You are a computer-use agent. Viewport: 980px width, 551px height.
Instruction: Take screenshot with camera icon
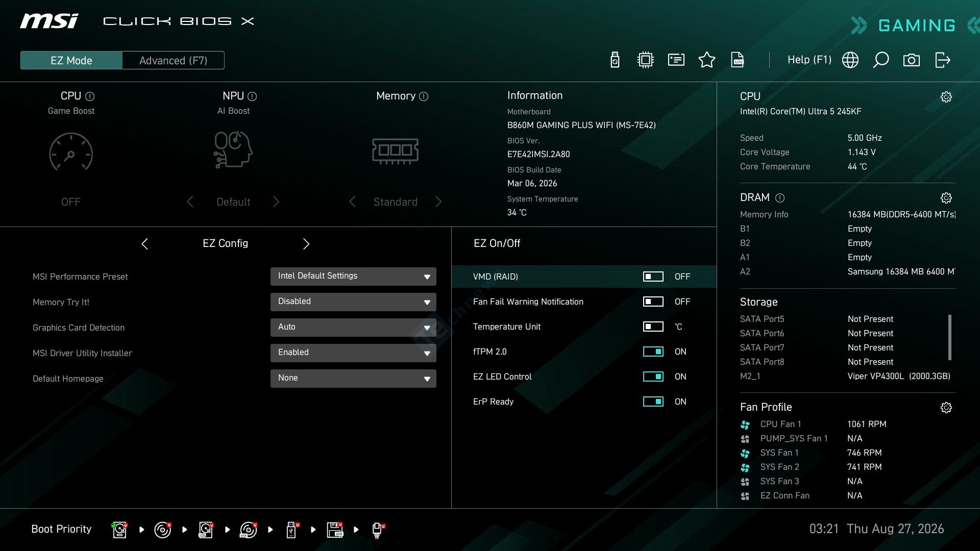912,60
